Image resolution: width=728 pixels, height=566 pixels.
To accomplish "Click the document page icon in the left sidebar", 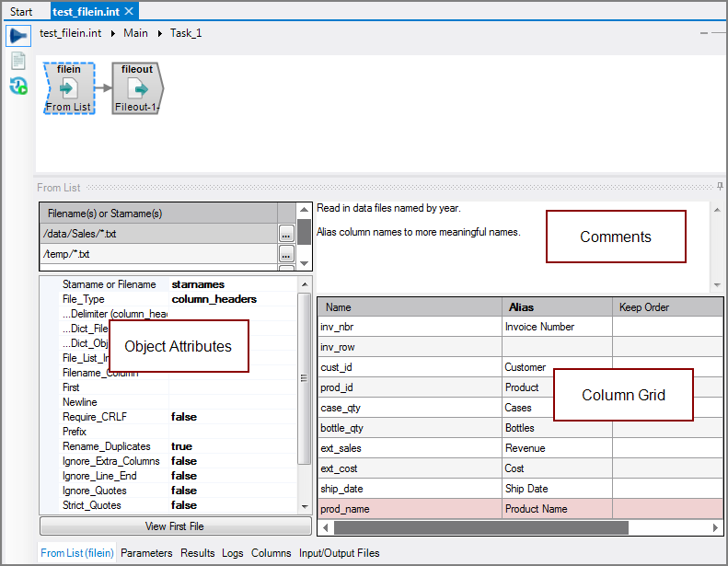I will tap(17, 61).
